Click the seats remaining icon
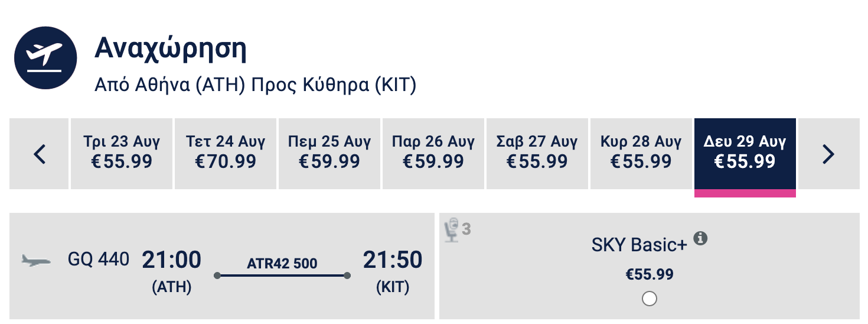The image size is (868, 324). (x=453, y=230)
